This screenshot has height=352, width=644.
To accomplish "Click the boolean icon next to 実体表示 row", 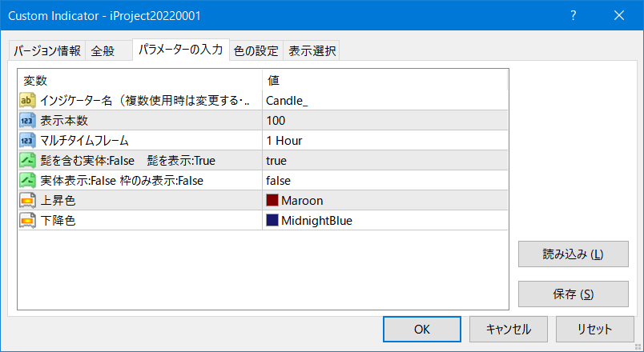I will click(27, 181).
